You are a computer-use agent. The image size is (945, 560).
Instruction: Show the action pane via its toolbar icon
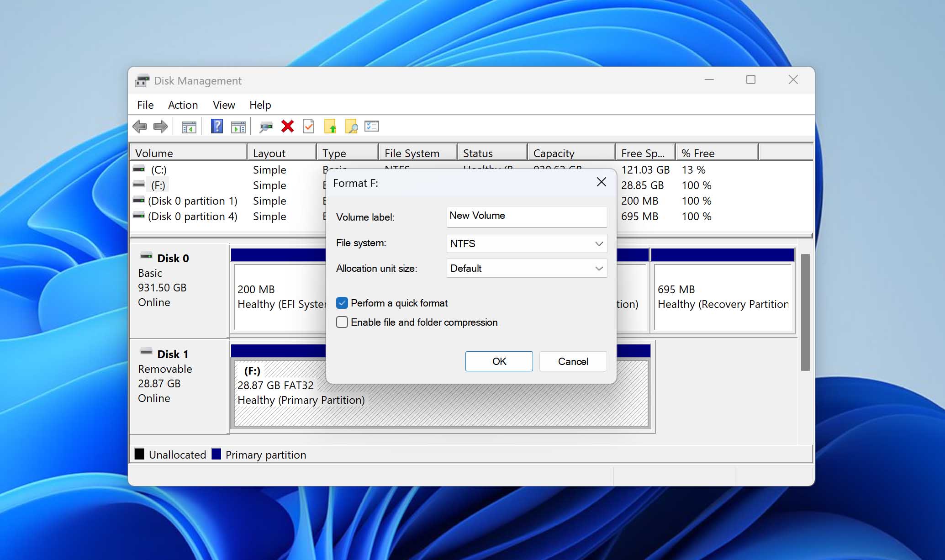pyautogui.click(x=238, y=126)
